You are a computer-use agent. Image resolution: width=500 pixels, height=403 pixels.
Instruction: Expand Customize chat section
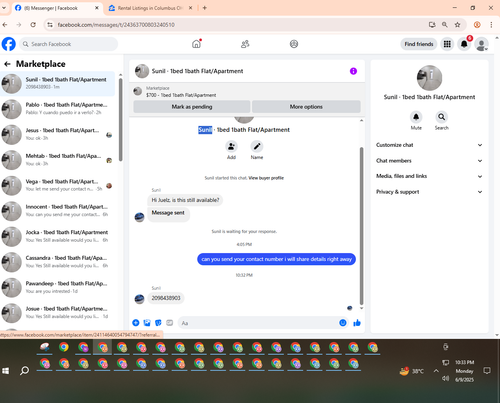pyautogui.click(x=429, y=145)
